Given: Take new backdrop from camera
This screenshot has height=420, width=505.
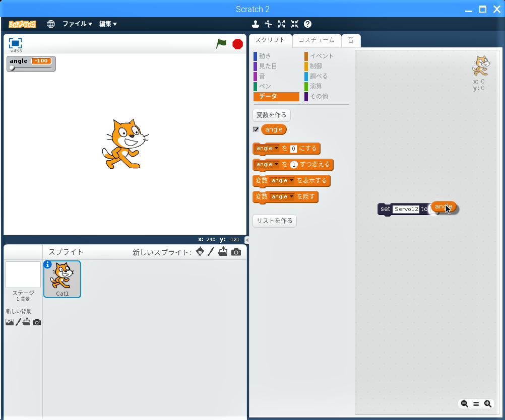Looking at the screenshot, I should click(37, 322).
